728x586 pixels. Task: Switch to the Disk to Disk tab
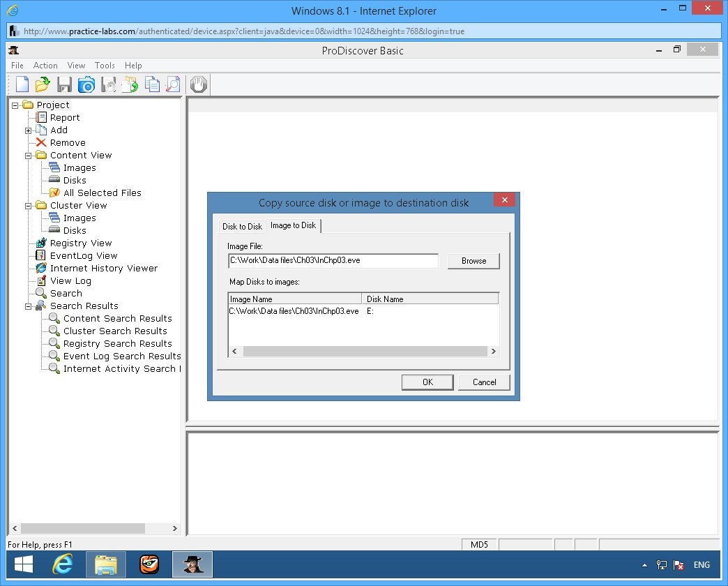(242, 226)
